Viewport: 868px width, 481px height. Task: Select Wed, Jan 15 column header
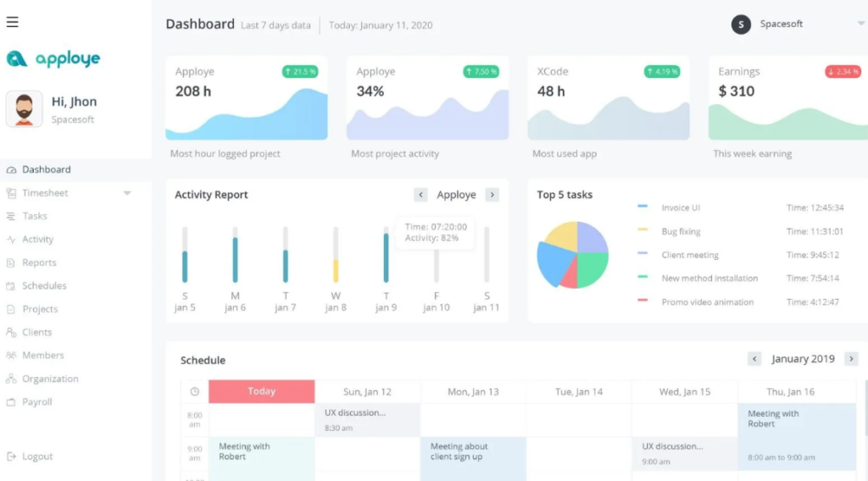click(x=685, y=391)
